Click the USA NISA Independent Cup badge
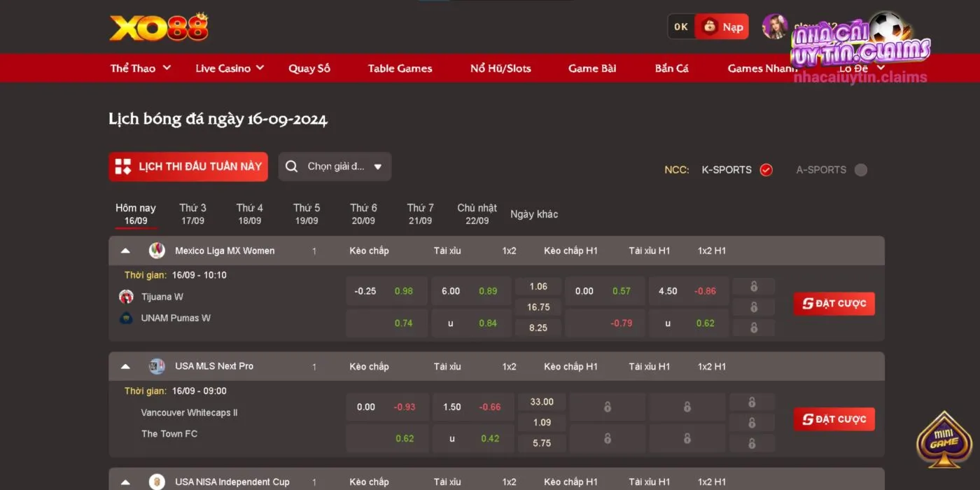980x490 pixels. 157,482
